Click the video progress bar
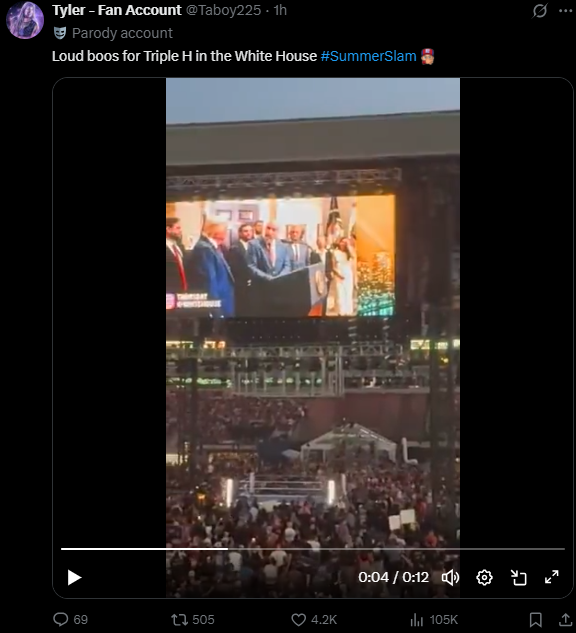Screen dimensions: 576x633 tap(312, 549)
